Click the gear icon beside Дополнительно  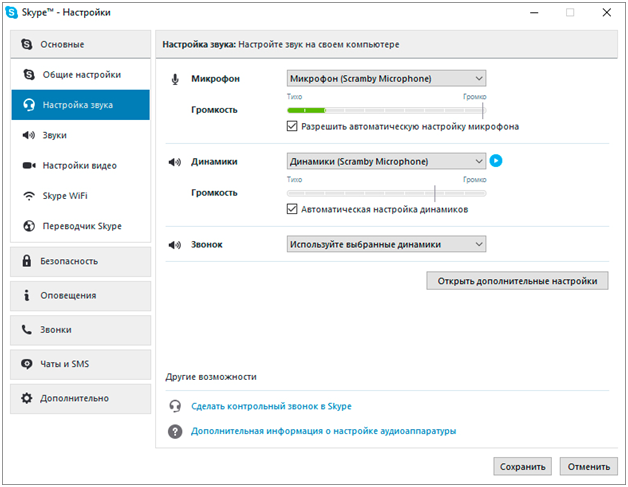[26, 398]
